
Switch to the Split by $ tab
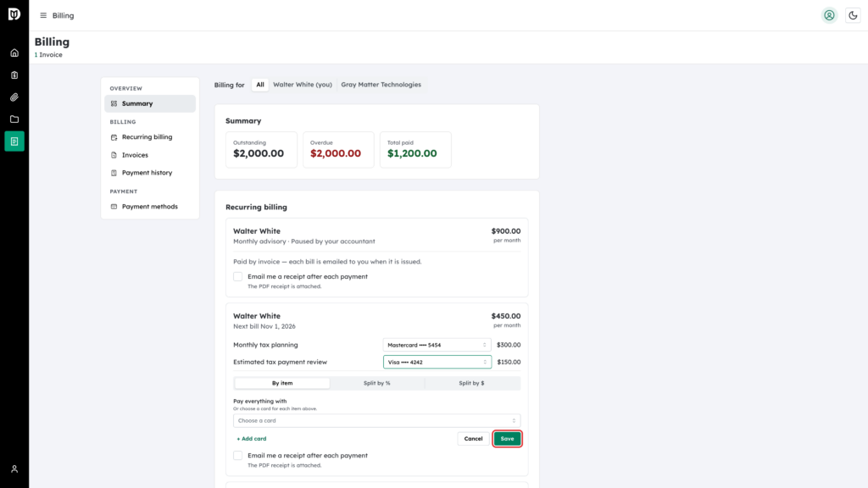point(471,383)
